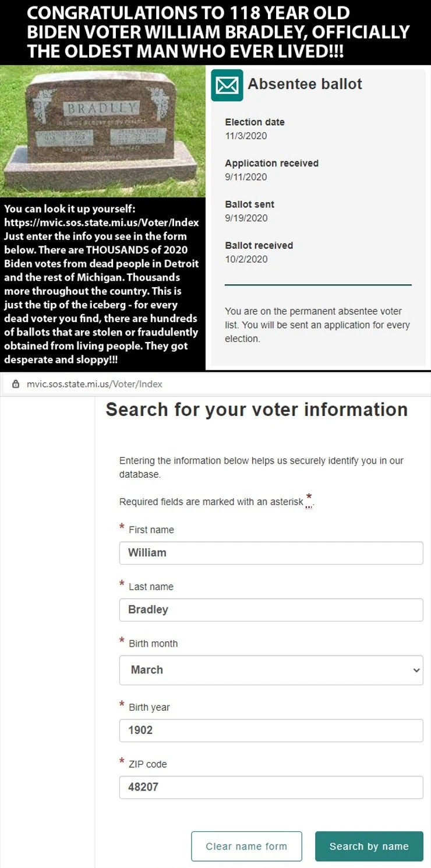This screenshot has height=868, width=431.
Task: Open the Birth month dropdown
Action: (271, 670)
